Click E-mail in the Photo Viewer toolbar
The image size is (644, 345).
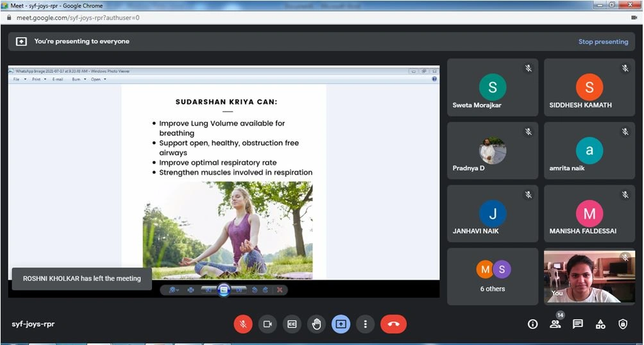(x=58, y=80)
